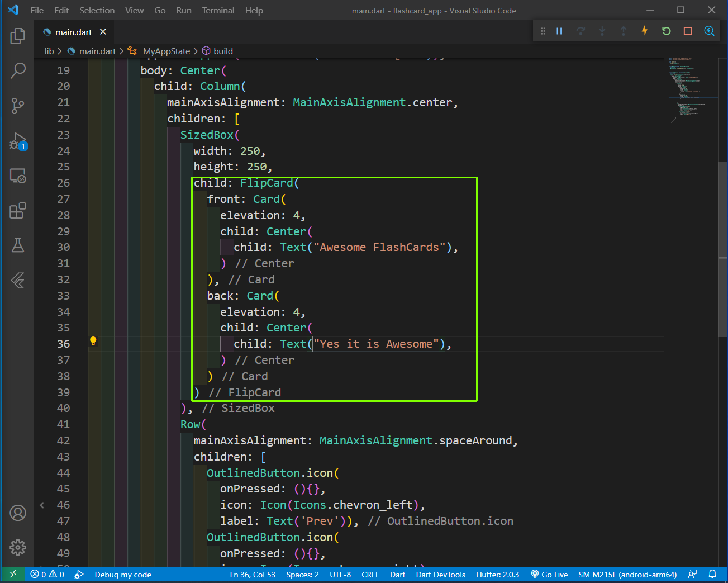Click the feedback icon in status bar
This screenshot has height=583, width=728.
[692, 574]
